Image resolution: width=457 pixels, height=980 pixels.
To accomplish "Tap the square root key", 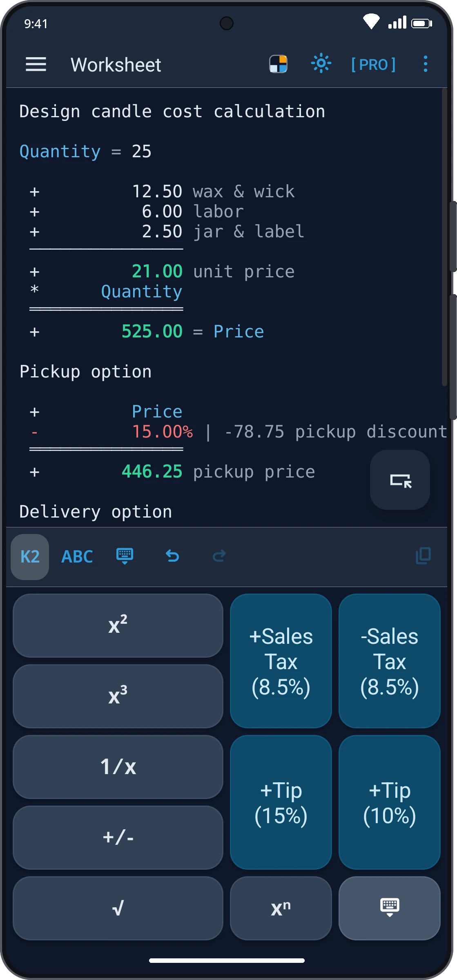I will tap(118, 908).
